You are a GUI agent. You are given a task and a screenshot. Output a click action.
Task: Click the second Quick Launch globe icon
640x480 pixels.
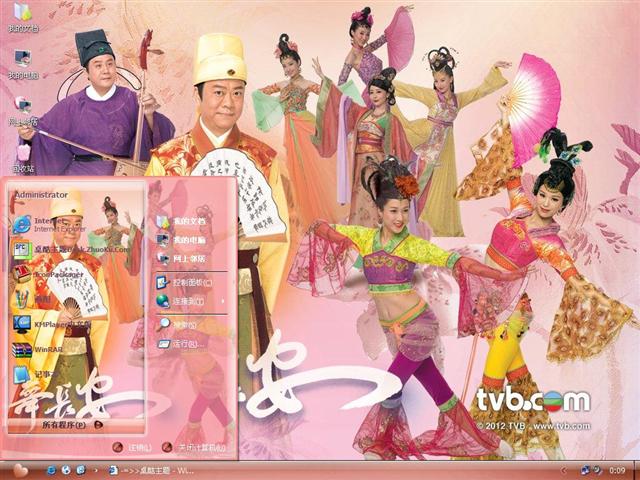[x=67, y=471]
